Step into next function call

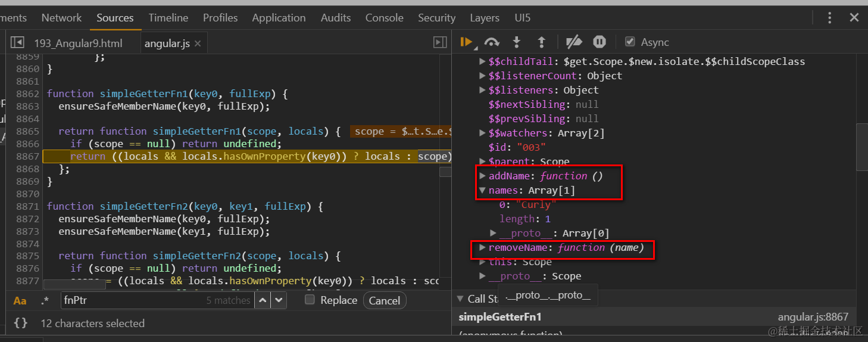click(x=517, y=42)
